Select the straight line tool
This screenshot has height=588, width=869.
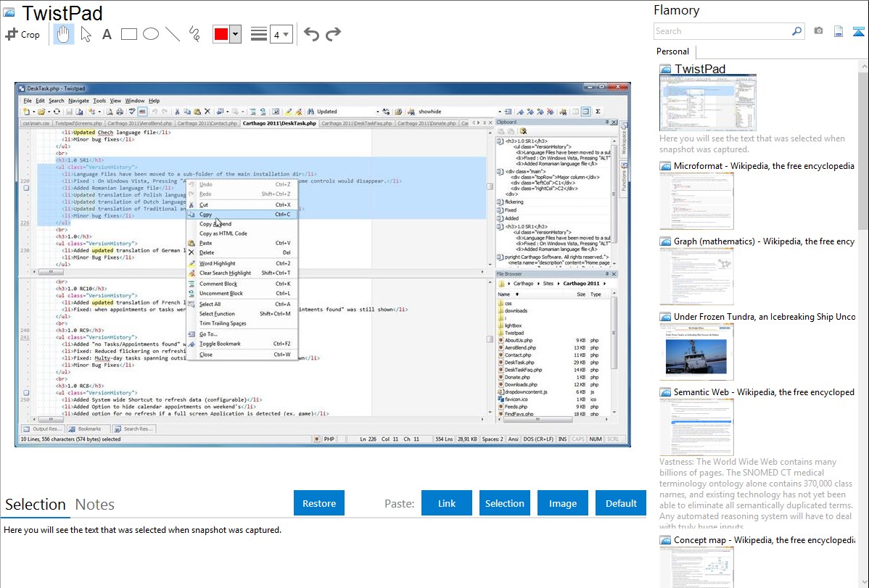173,34
